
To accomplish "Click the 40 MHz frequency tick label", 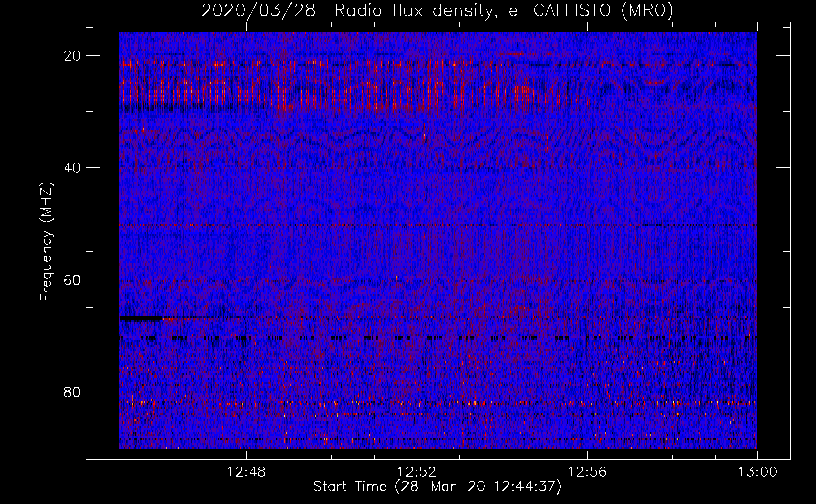I will click(72, 167).
